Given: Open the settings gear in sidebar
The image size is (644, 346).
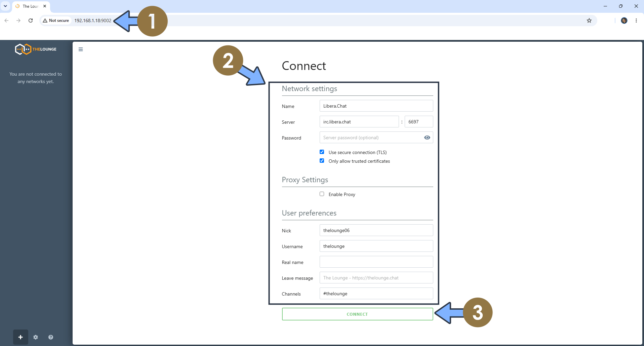Looking at the screenshot, I should (36, 337).
